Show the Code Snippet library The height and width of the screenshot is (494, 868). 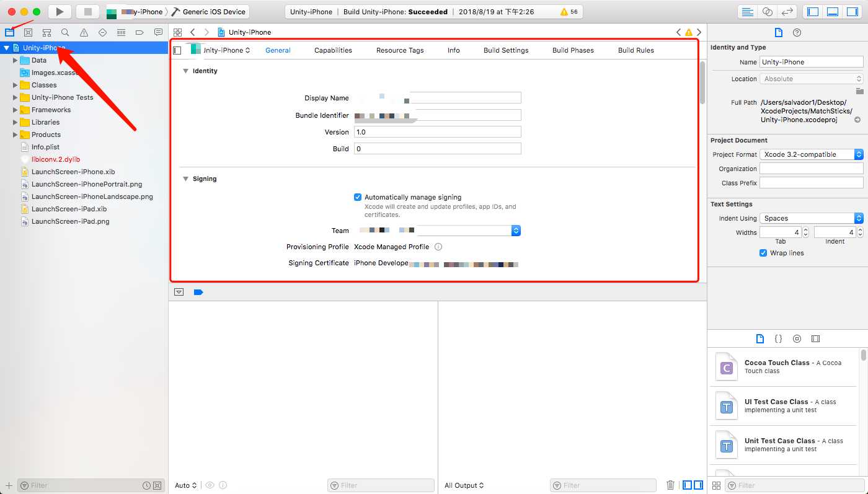(x=779, y=339)
